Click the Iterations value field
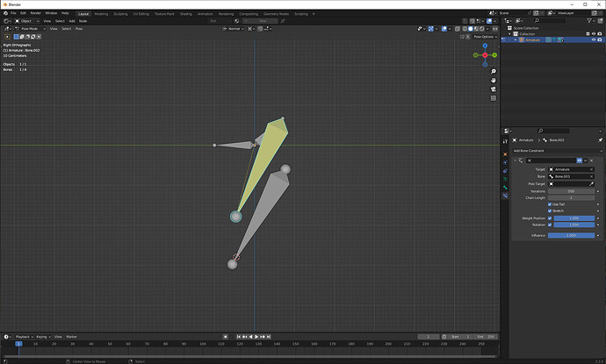Viewport: 606px width, 364px height. click(571, 191)
